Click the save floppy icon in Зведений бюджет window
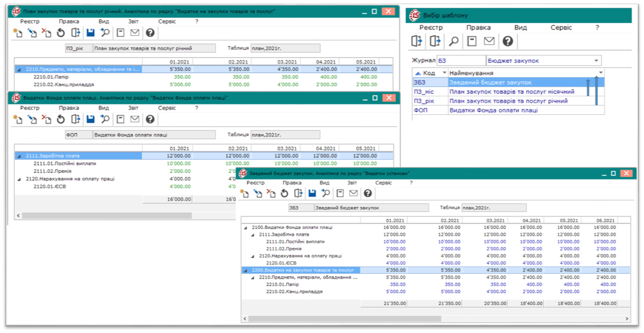644x333 pixels. coord(312,194)
